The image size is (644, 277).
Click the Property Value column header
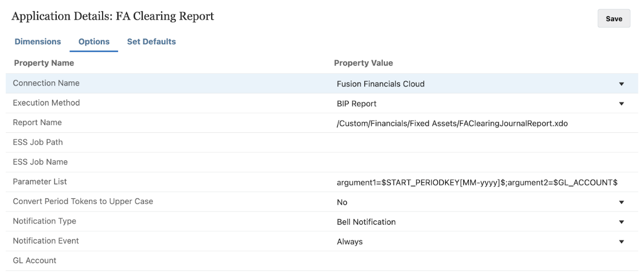(x=363, y=63)
